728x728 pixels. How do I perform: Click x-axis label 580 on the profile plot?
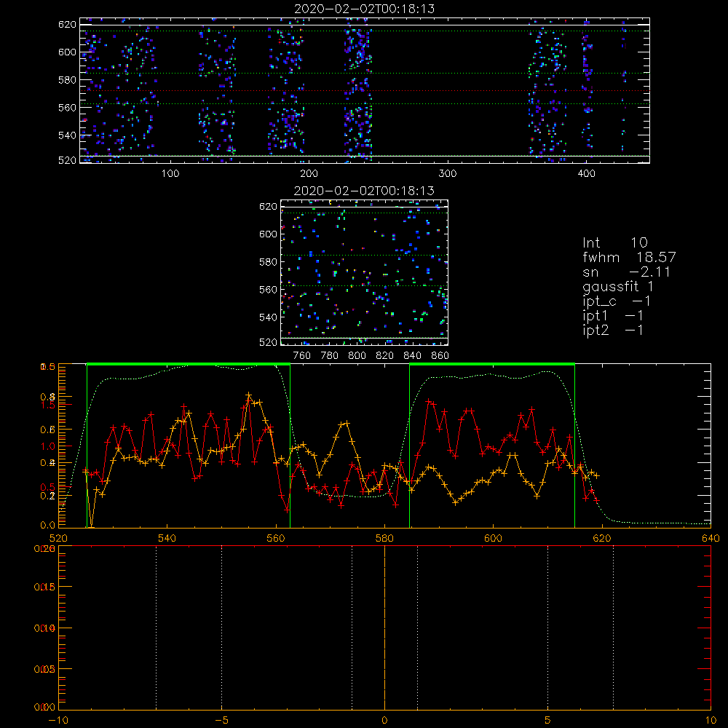pos(384,538)
